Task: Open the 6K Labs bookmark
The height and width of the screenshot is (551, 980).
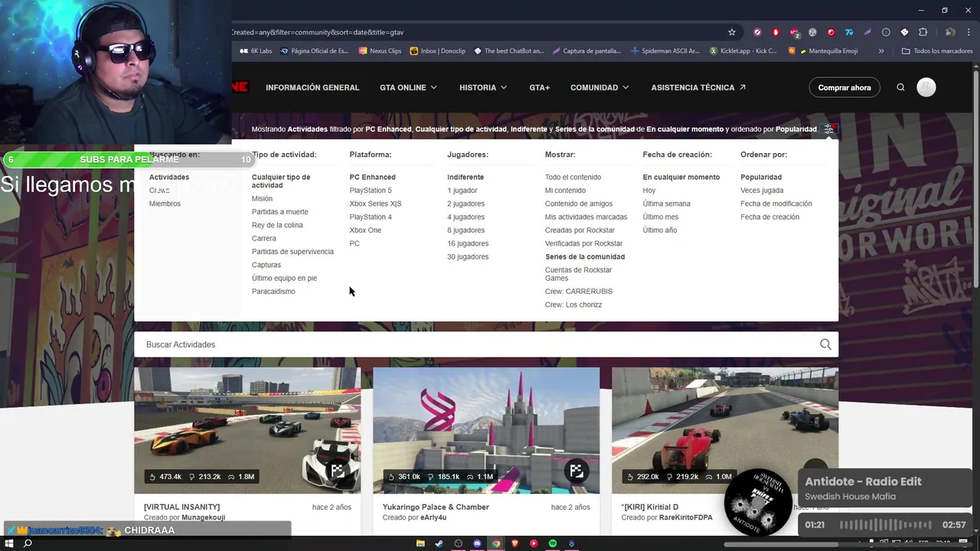Action: [x=256, y=51]
